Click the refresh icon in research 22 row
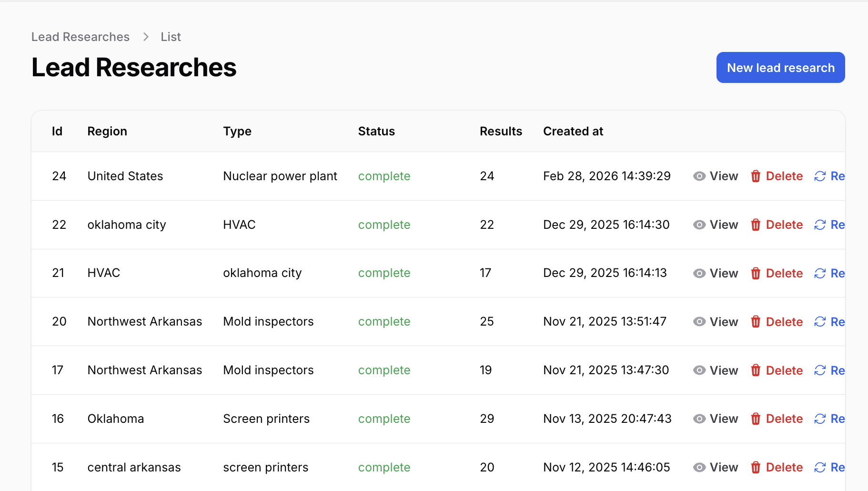The width and height of the screenshot is (868, 491). coord(820,225)
